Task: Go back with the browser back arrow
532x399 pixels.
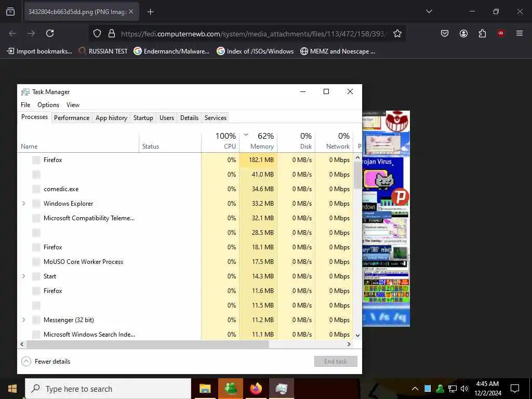Action: click(x=12, y=33)
